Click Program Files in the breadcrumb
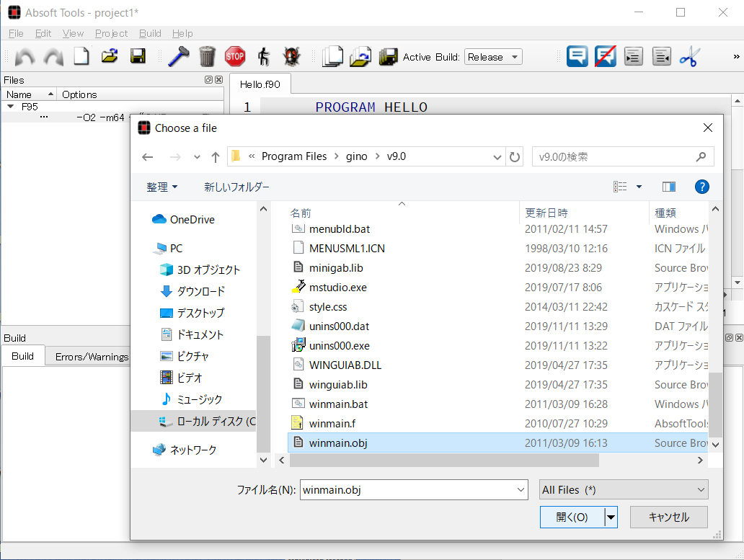The width and height of the screenshot is (744, 560). tap(294, 156)
